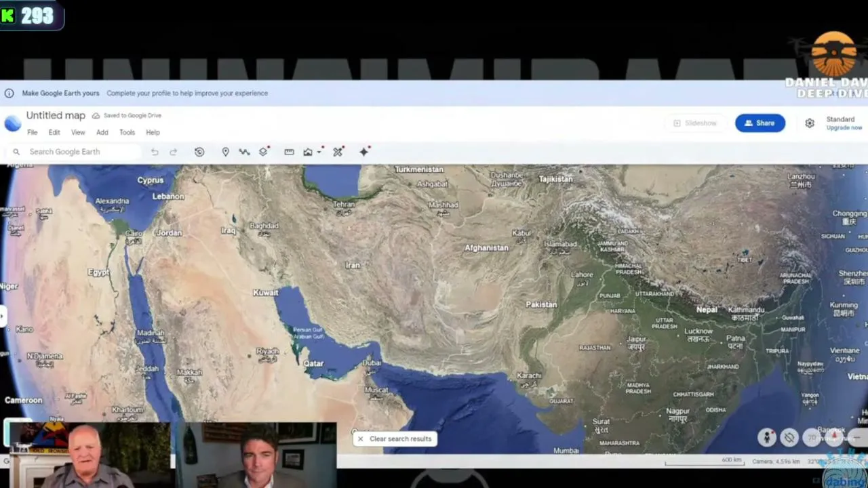Open the sparkle AI assistant icon
This screenshot has width=868, height=488.
click(x=364, y=152)
